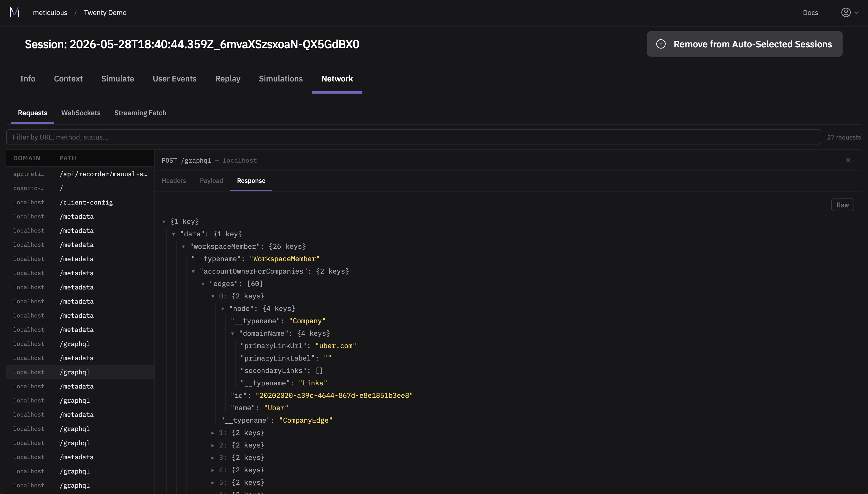Collapse the "edges" array

[x=203, y=284]
